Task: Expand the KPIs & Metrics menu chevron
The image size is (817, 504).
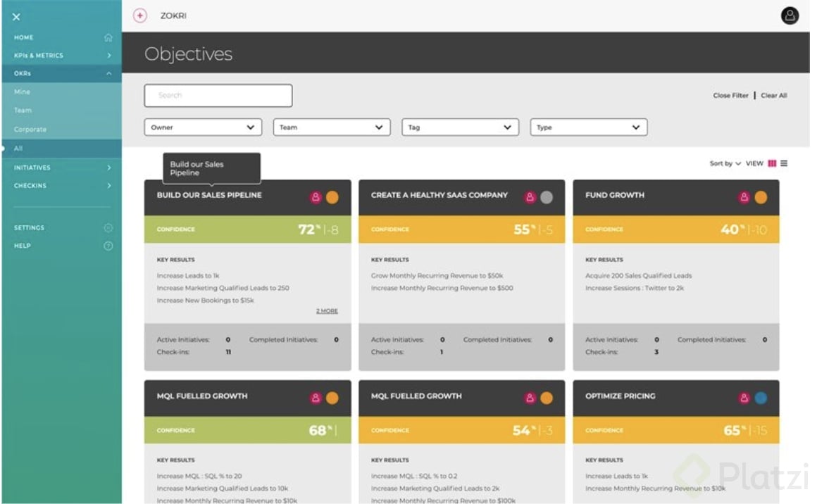Action: 109,55
